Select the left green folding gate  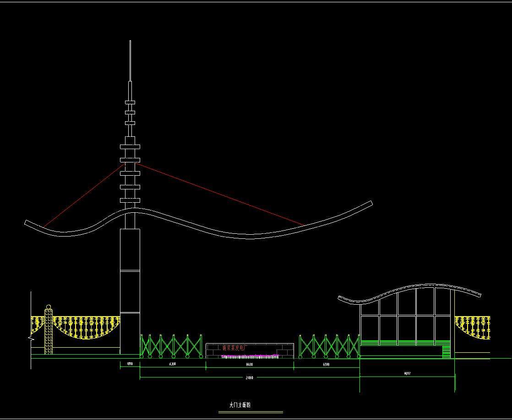pos(171,346)
